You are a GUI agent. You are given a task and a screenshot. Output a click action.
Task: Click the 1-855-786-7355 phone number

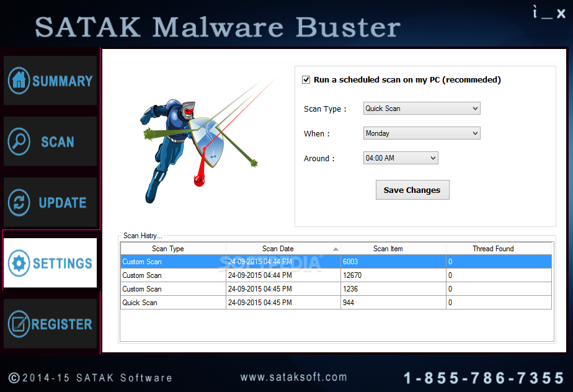(484, 378)
